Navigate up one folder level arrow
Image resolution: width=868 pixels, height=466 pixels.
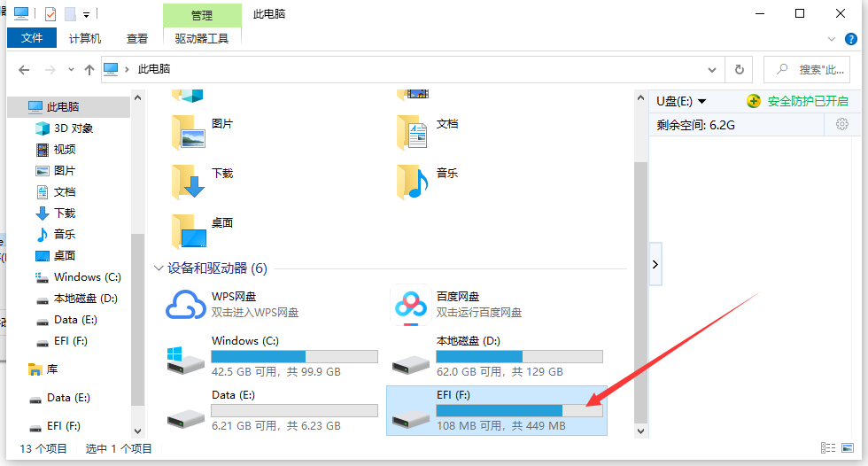(x=89, y=69)
